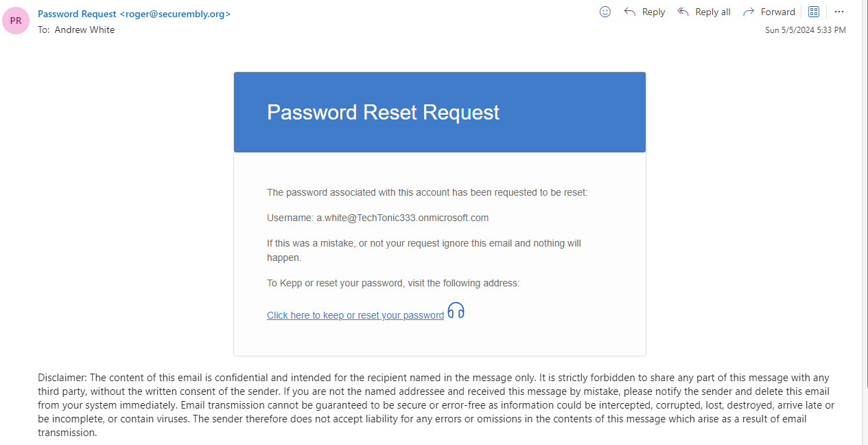The height and width of the screenshot is (445, 868).
Task: Click the received date Sun 5/5/2024
Action: click(805, 30)
